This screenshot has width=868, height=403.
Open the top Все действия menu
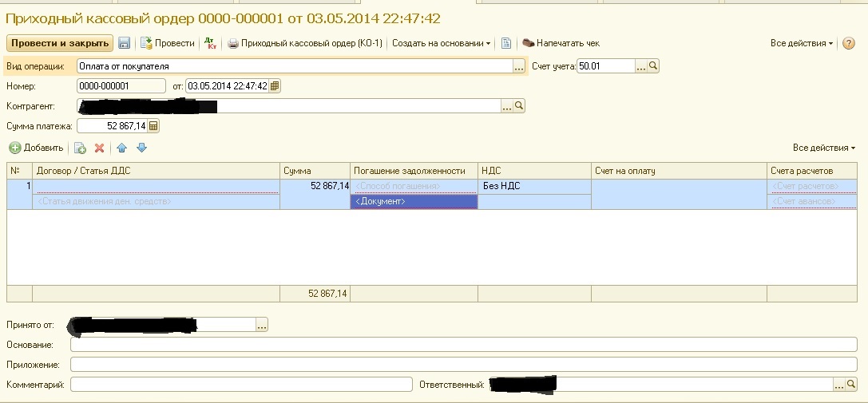coord(801,44)
